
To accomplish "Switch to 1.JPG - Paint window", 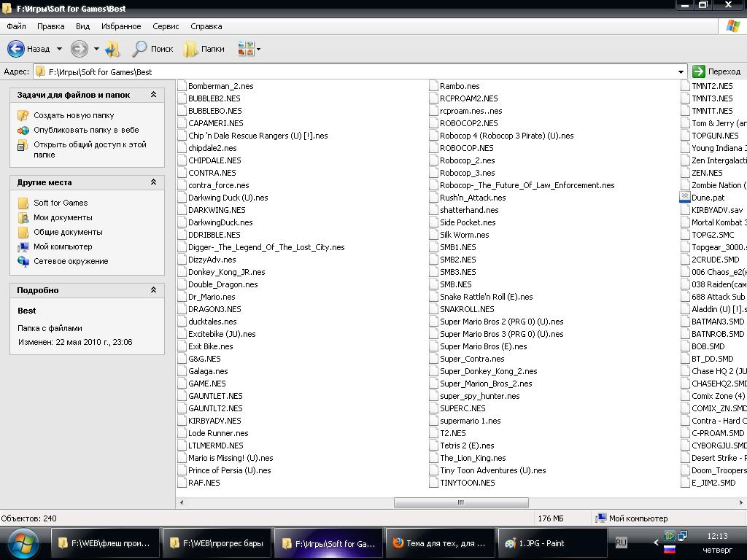I will [551, 543].
